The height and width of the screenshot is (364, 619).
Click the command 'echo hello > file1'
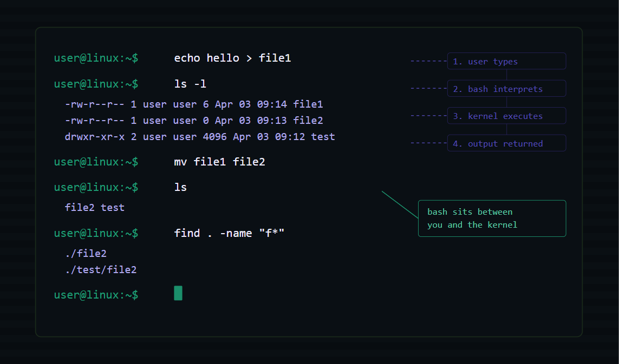pos(232,58)
